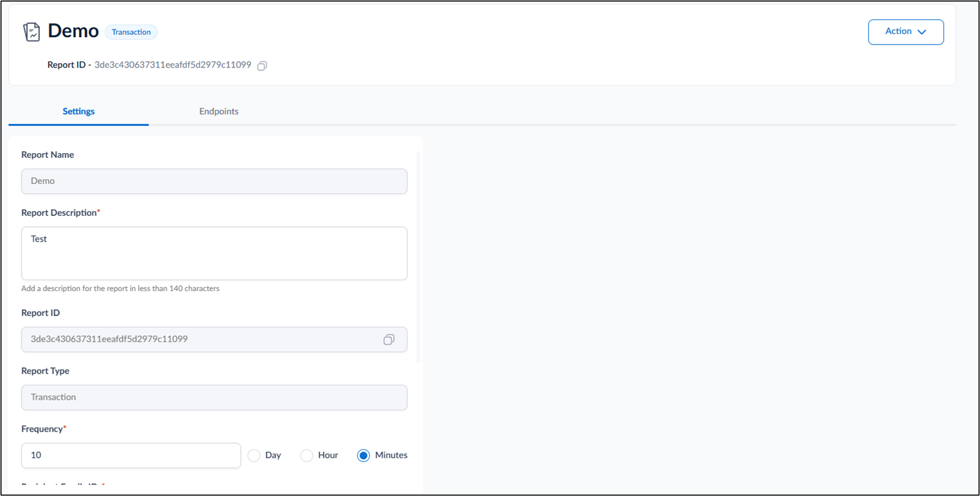This screenshot has height=496, width=980.
Task: Copy the Report ID from the header
Action: click(x=262, y=65)
